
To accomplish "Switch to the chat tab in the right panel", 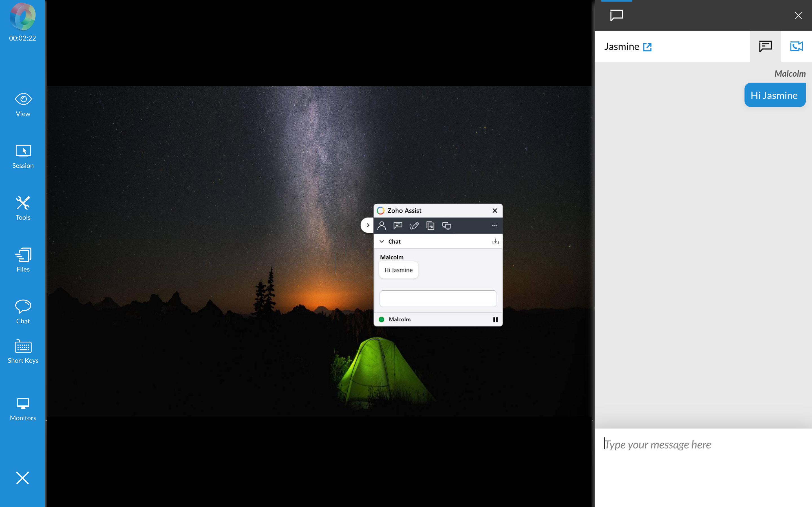I will [765, 46].
